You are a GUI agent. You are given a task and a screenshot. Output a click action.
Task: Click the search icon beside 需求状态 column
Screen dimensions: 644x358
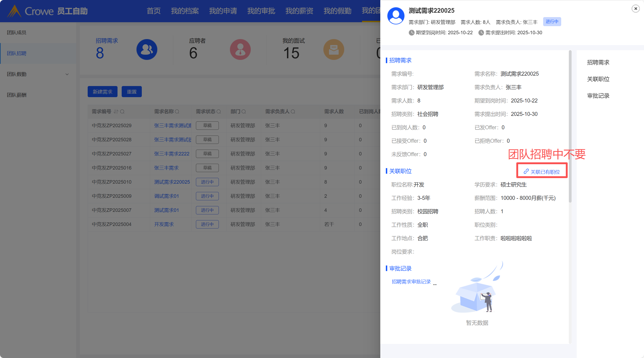[x=219, y=111]
